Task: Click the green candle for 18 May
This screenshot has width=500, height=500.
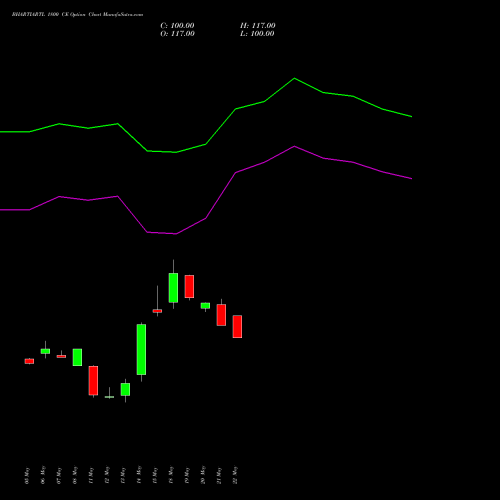Action: tap(173, 288)
